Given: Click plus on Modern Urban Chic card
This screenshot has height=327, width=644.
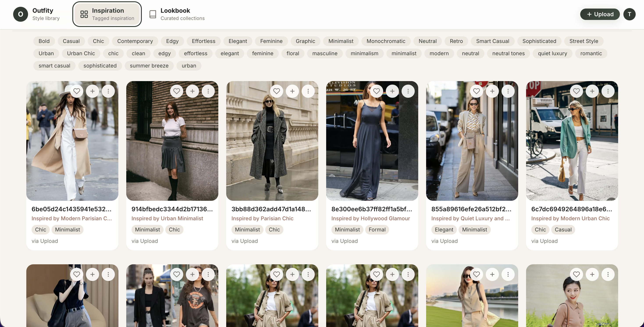Looking at the screenshot, I should [x=592, y=91].
